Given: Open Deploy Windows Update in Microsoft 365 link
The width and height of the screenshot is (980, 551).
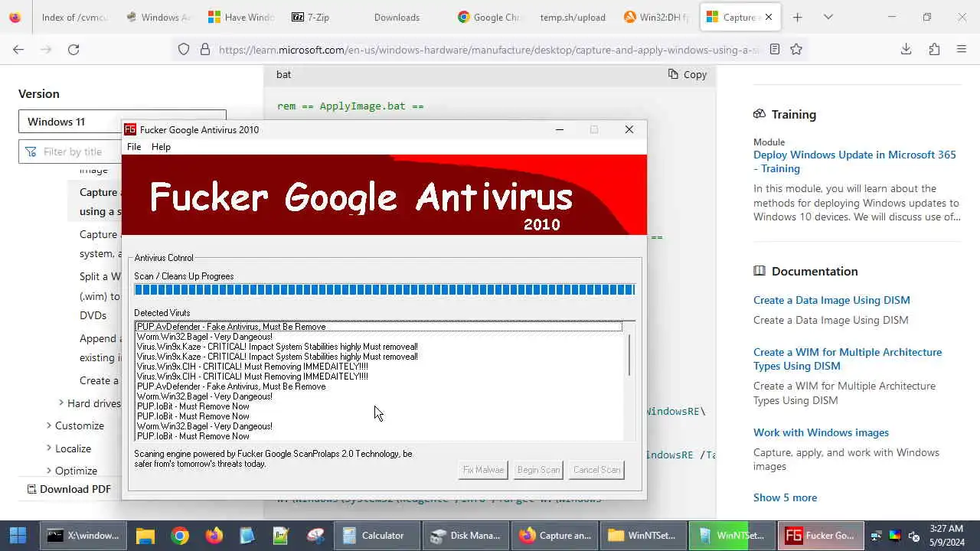Looking at the screenshot, I should 854,161.
